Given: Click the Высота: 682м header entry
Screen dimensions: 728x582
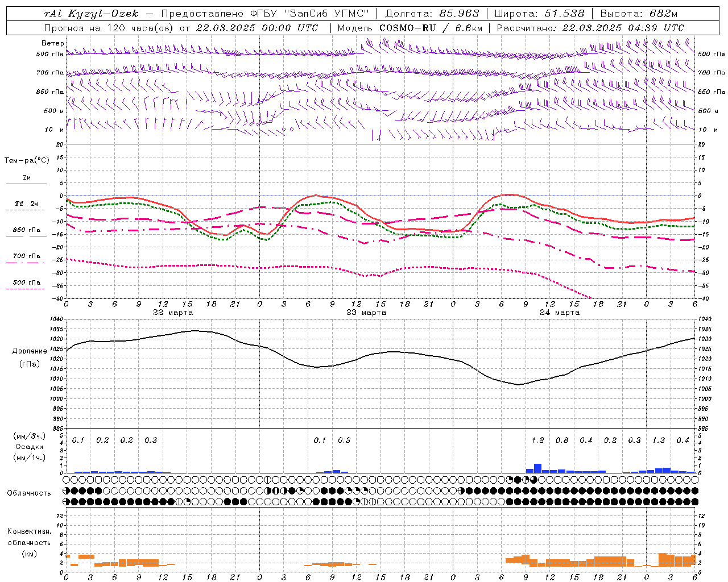Looking at the screenshot, I should click(639, 14).
